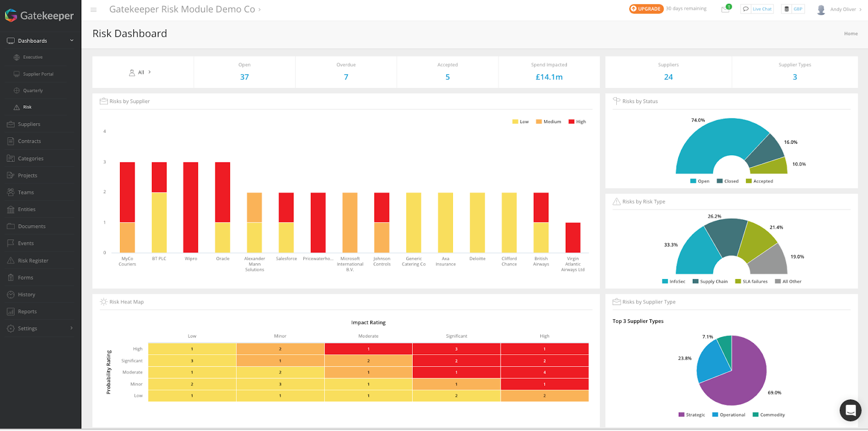
Task: Click the Events sidebar icon
Action: tap(10, 243)
